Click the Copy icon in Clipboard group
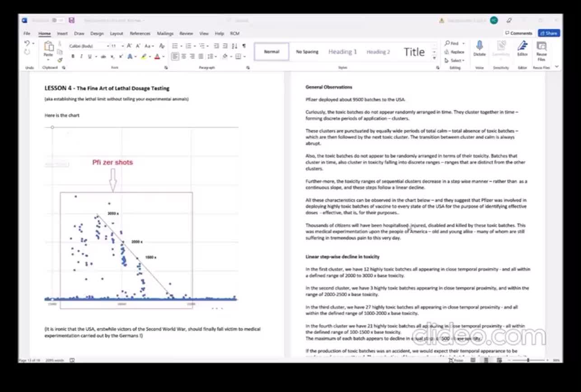Viewport: 581px width, 392px height. point(60,52)
